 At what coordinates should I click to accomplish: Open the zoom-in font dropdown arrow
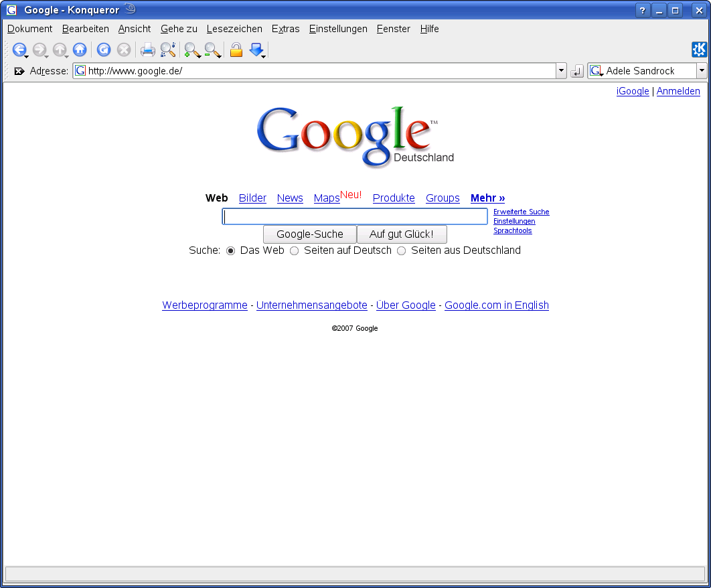click(199, 56)
